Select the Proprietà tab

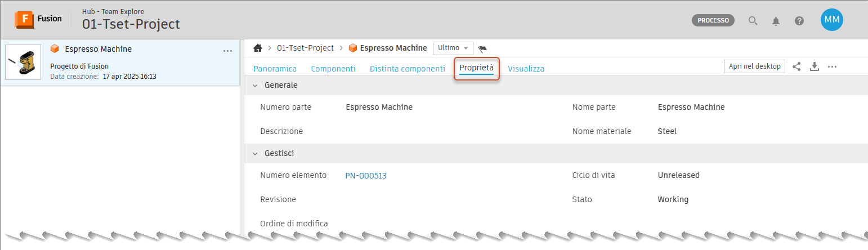tap(476, 68)
